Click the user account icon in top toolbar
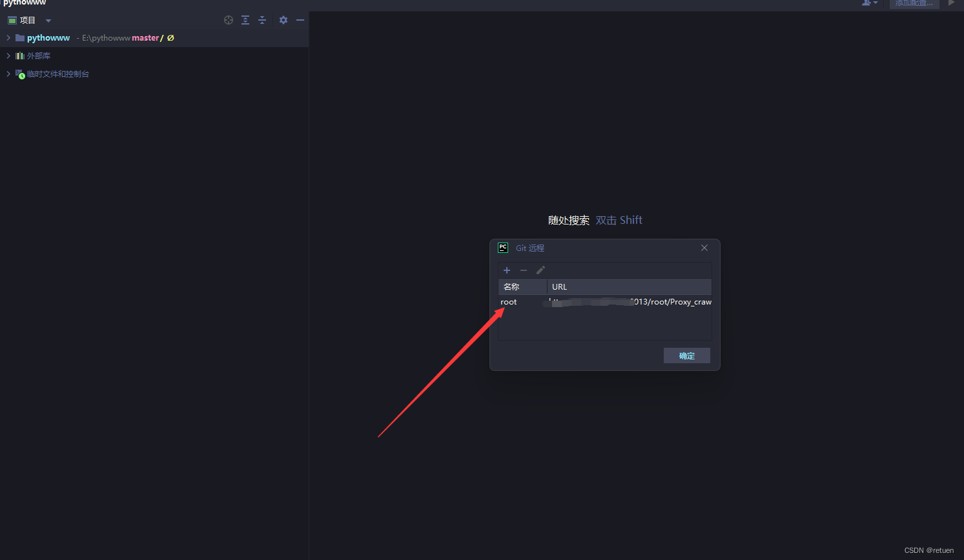The image size is (964, 560). pyautogui.click(x=870, y=3)
